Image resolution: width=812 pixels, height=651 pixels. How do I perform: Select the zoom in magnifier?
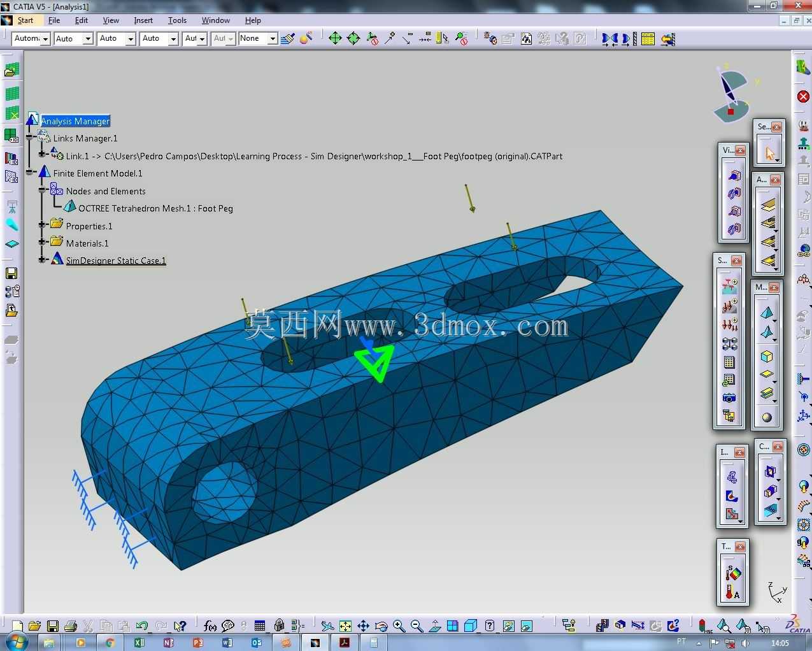pos(399,626)
